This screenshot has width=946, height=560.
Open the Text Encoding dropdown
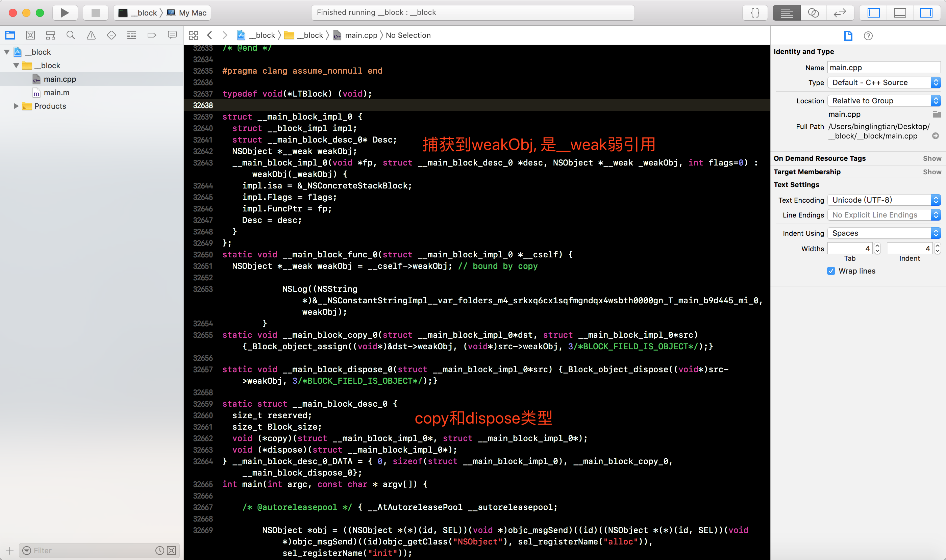point(884,200)
